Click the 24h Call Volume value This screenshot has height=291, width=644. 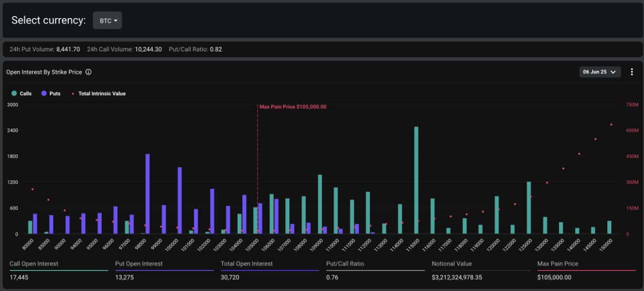[x=148, y=49]
